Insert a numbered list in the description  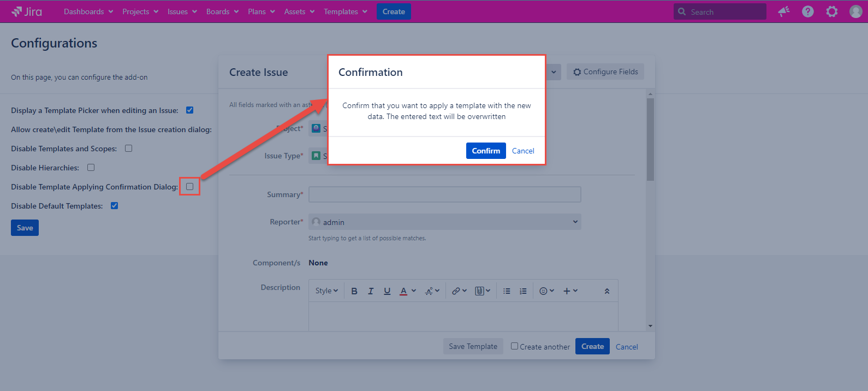coord(523,291)
